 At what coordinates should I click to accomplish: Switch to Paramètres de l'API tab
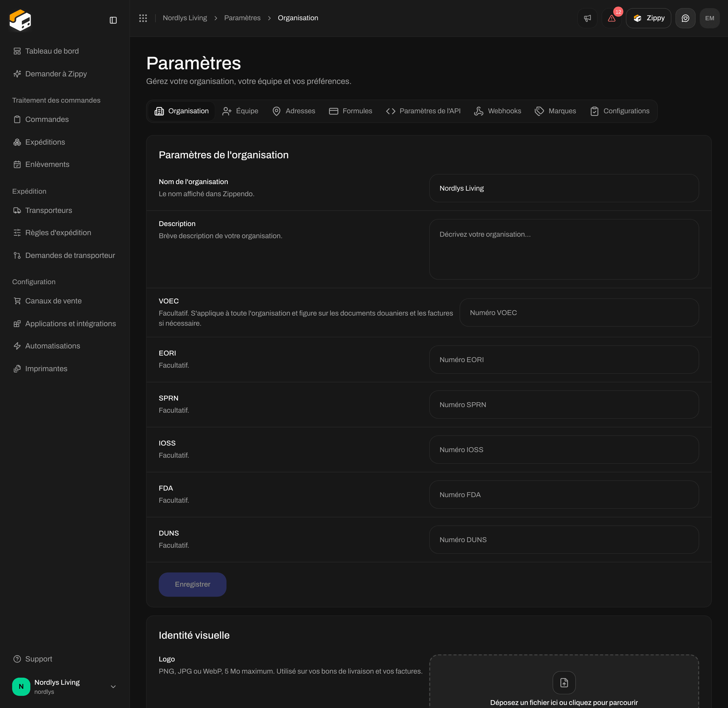[x=423, y=111]
